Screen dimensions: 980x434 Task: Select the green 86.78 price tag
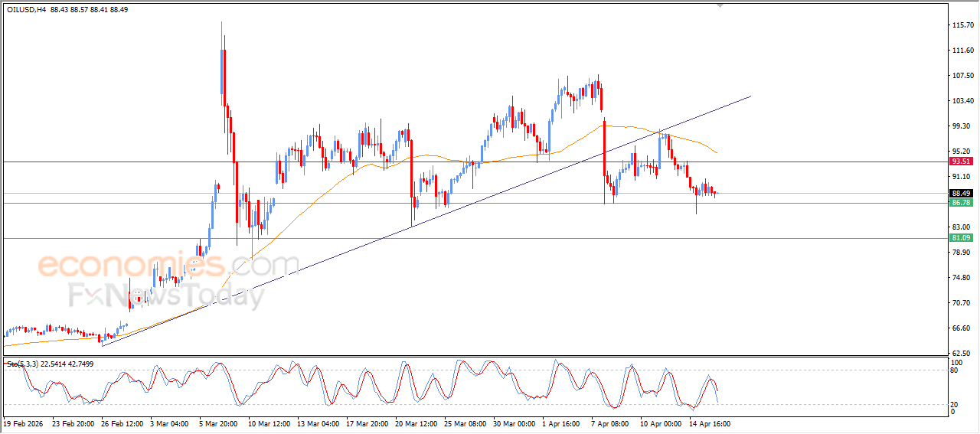click(961, 203)
